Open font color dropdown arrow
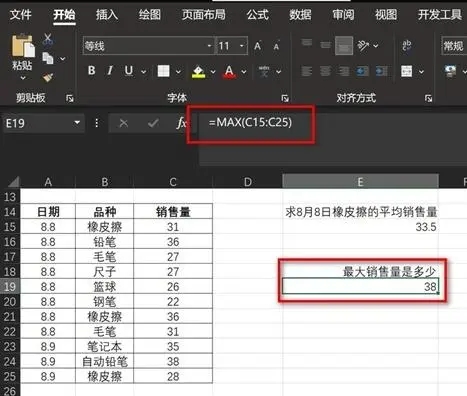 (244, 72)
